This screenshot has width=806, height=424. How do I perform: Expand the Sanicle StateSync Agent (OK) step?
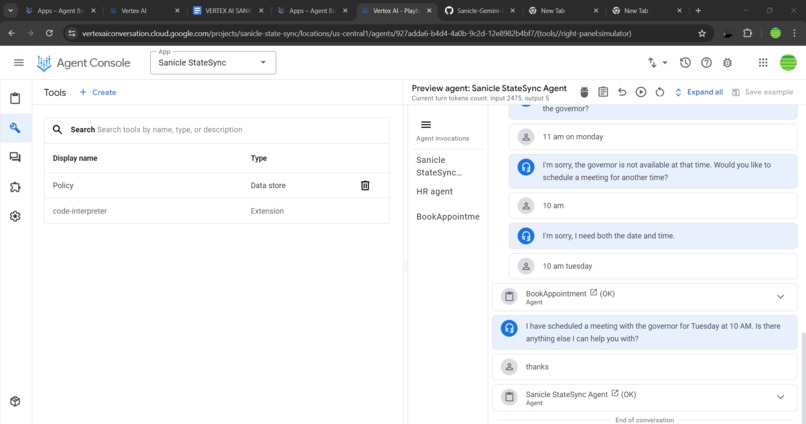(x=780, y=397)
